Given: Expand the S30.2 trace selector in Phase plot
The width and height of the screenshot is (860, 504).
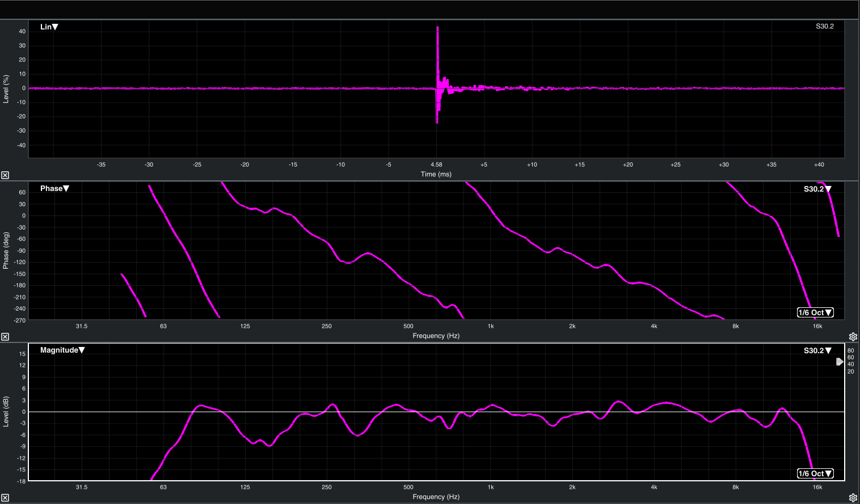Looking at the screenshot, I should click(817, 189).
